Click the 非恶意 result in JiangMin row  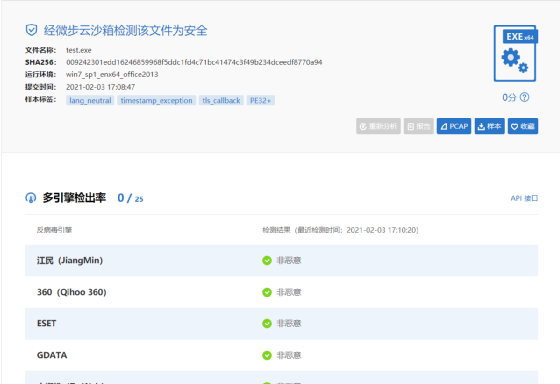point(289,260)
